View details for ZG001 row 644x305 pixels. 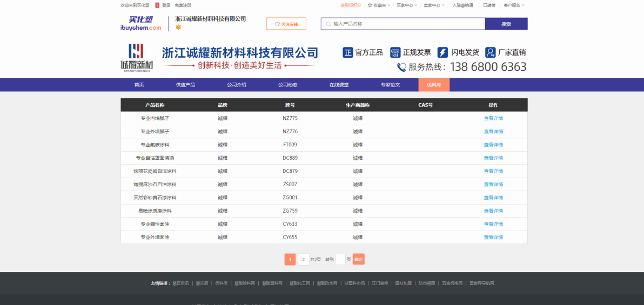click(x=493, y=198)
